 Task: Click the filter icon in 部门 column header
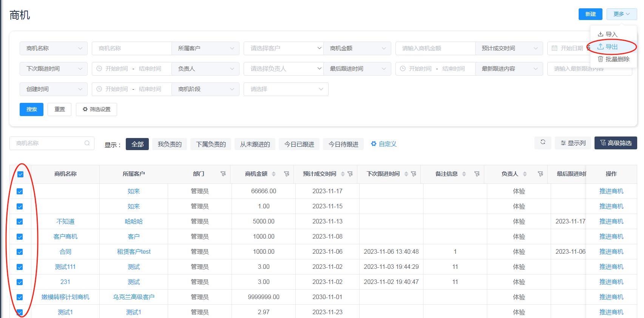pos(223,174)
